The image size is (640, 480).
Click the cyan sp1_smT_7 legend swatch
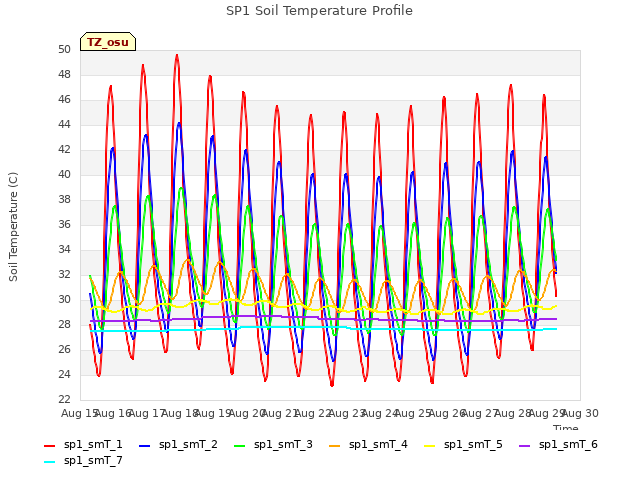49,462
